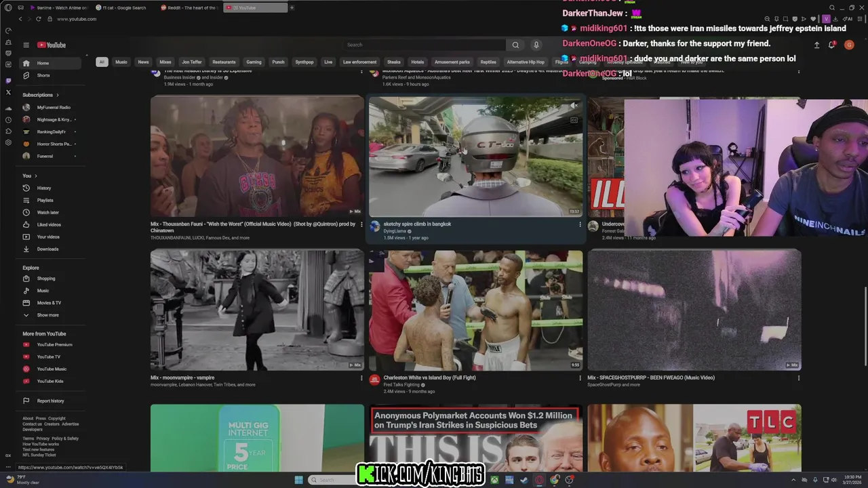Open Shopping under Explore
868x488 pixels.
click(x=50, y=279)
